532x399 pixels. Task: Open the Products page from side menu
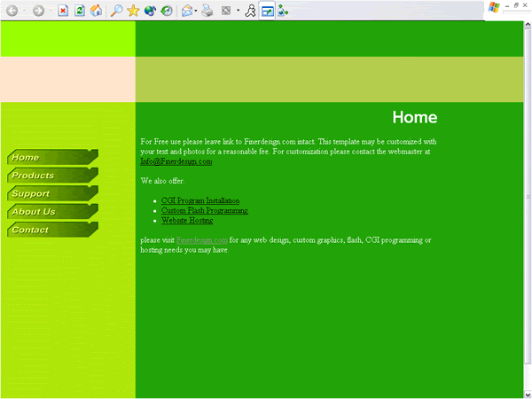coord(49,176)
